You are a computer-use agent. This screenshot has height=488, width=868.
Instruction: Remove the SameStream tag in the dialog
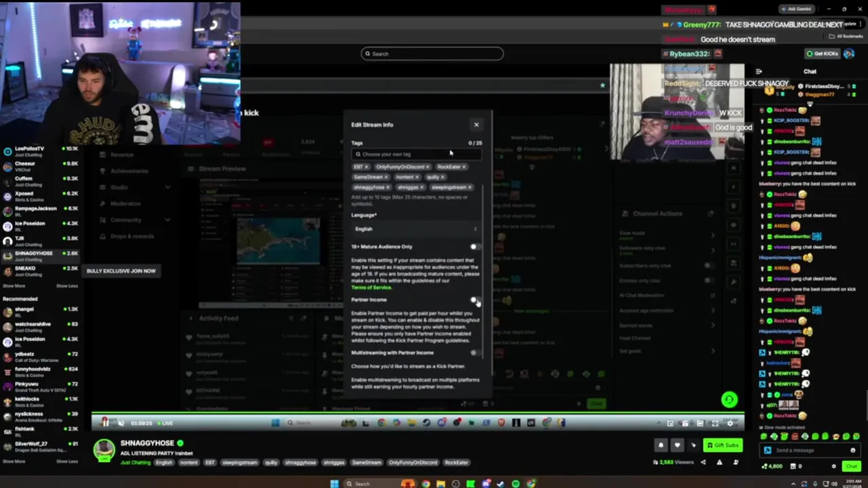pos(387,177)
